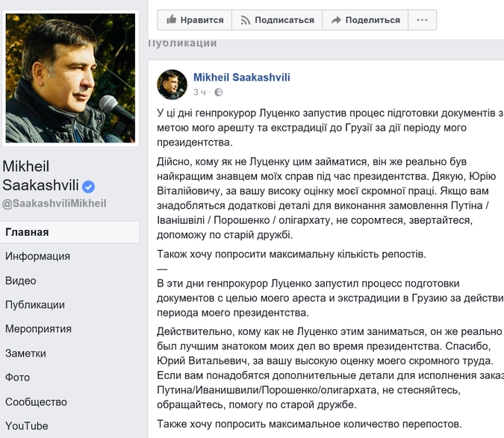Go to the Фото sidebar section

tap(17, 378)
